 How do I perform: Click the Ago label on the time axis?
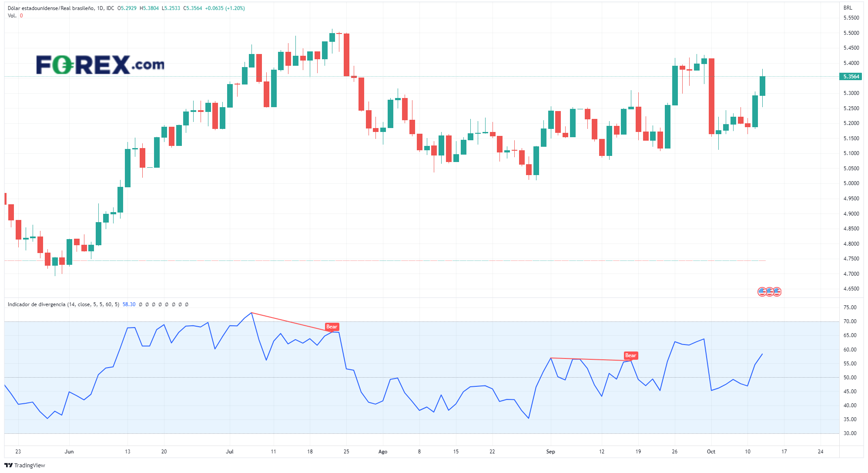(383, 452)
